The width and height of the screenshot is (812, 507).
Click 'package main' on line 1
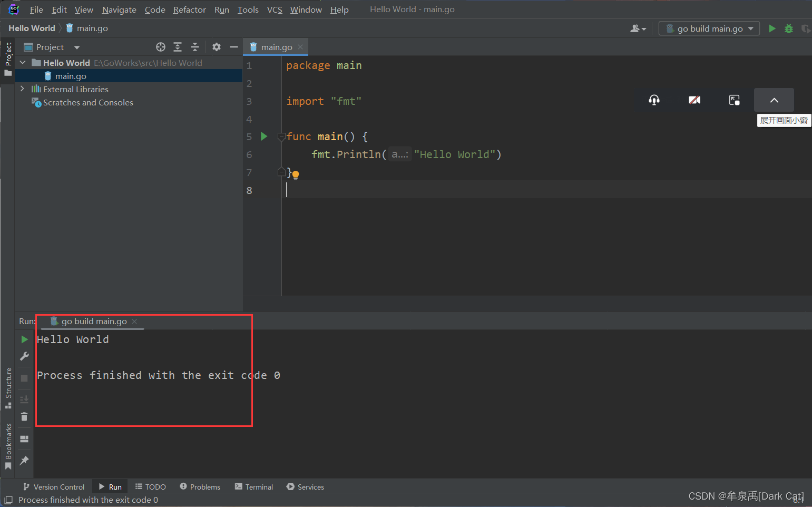(324, 65)
